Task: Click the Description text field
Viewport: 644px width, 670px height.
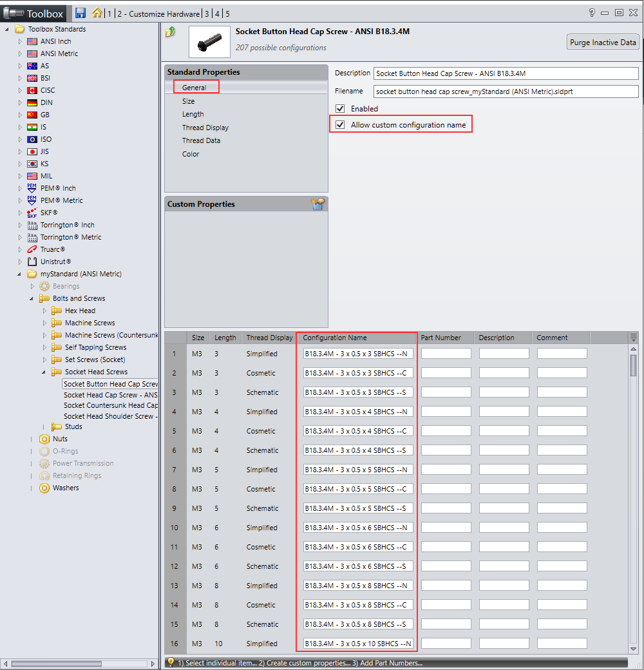Action: coord(506,73)
